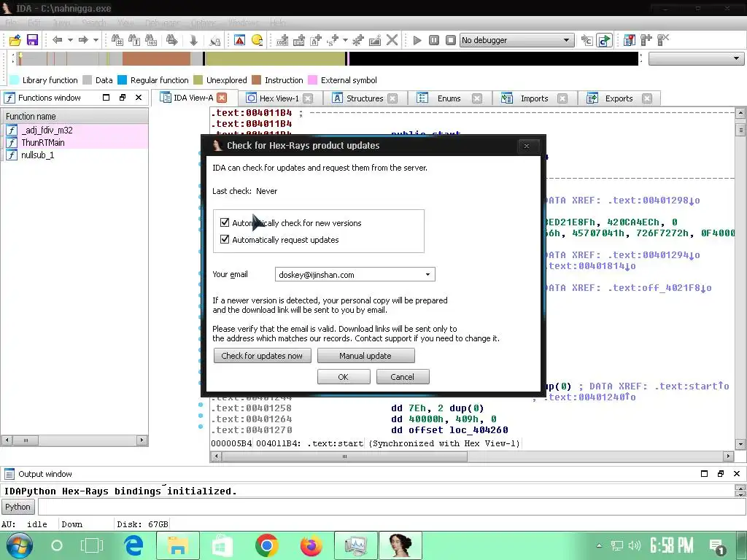Open Firefox from the taskbar
Image resolution: width=747 pixels, height=560 pixels.
[311, 545]
